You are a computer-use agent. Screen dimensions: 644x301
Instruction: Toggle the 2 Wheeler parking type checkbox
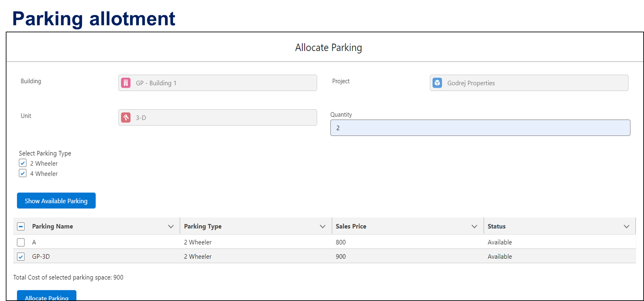[x=23, y=163]
